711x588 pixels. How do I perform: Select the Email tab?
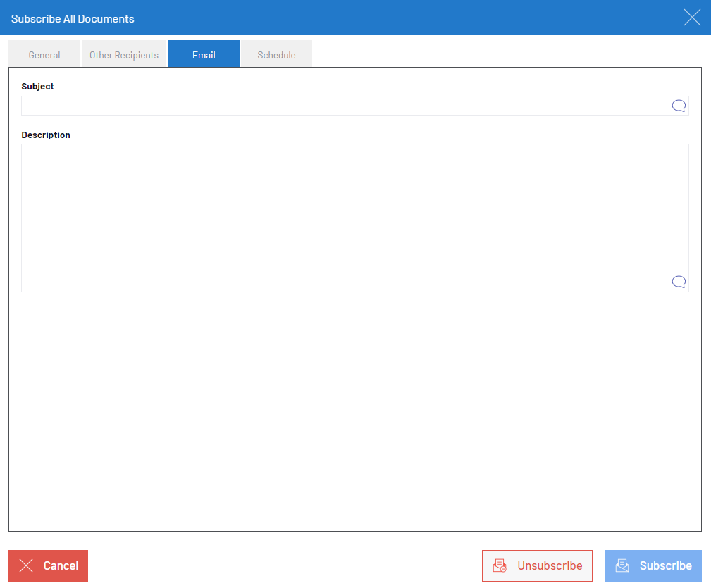204,55
